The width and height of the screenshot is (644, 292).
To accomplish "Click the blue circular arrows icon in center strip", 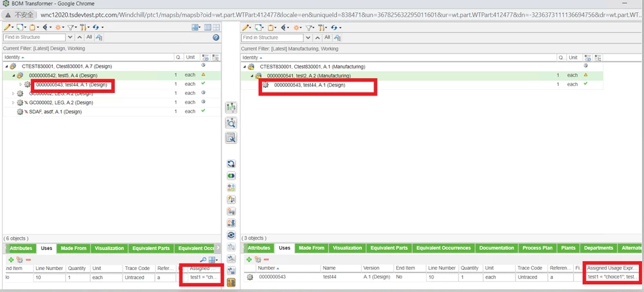I will pyautogui.click(x=231, y=163).
